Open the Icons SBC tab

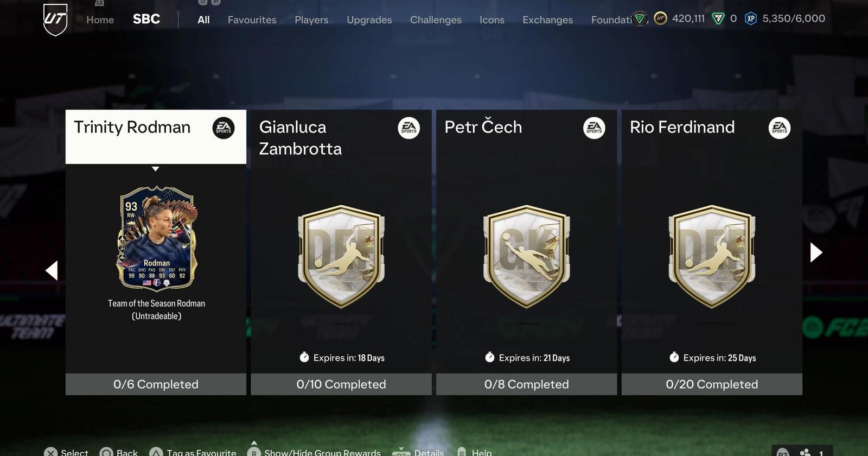click(x=492, y=20)
